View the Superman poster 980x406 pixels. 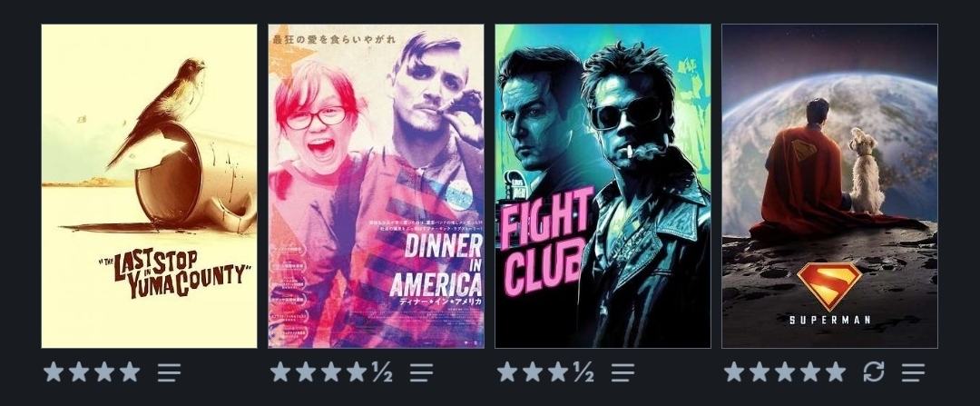pos(829,186)
